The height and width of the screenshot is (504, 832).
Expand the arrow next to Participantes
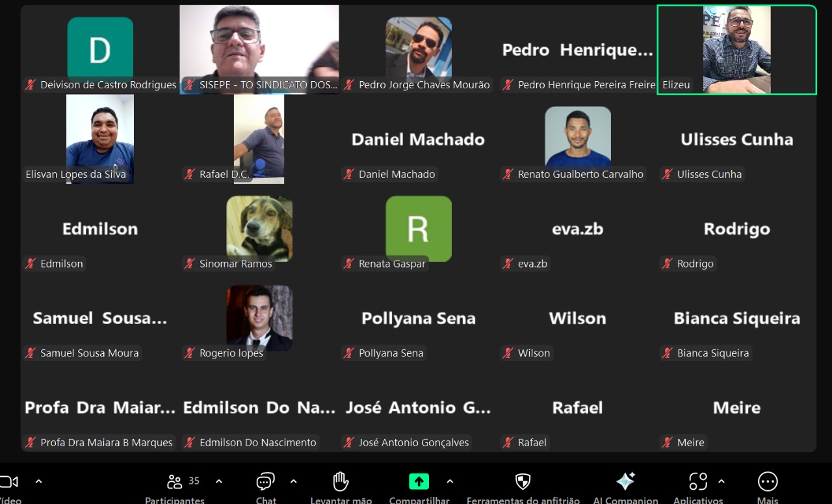pyautogui.click(x=218, y=481)
